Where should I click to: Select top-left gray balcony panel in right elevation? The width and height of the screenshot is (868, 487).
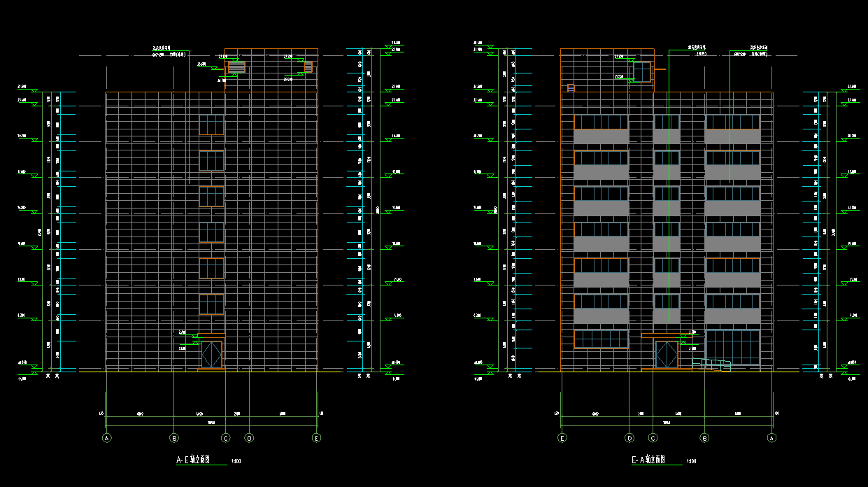(x=601, y=138)
